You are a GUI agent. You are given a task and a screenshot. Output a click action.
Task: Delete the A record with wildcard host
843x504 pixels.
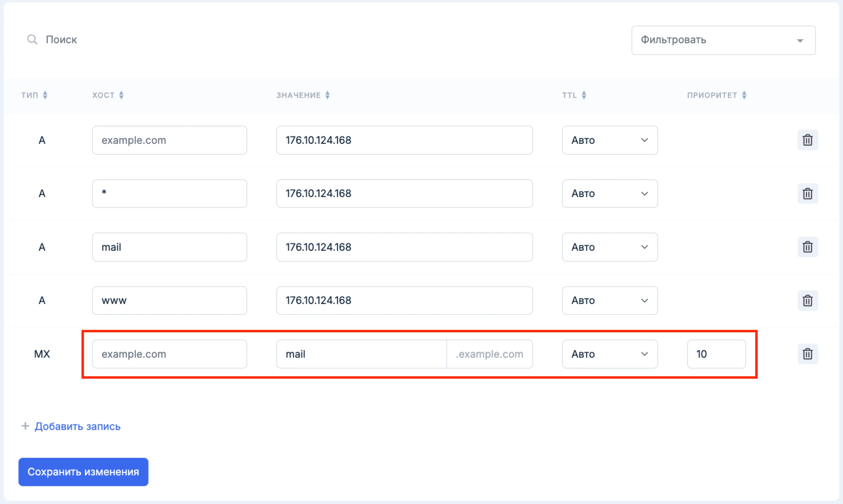[807, 194]
